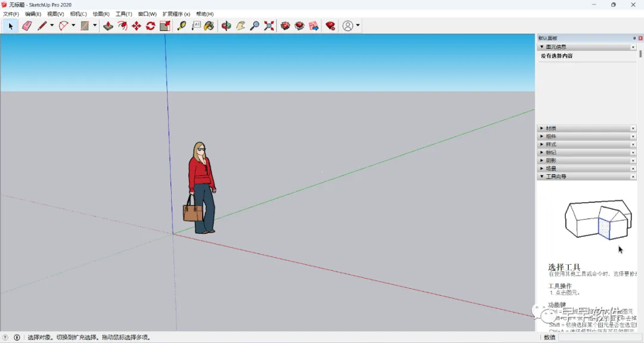Open the 3D Warehouse
644x343 pixels.
pyautogui.click(x=286, y=26)
